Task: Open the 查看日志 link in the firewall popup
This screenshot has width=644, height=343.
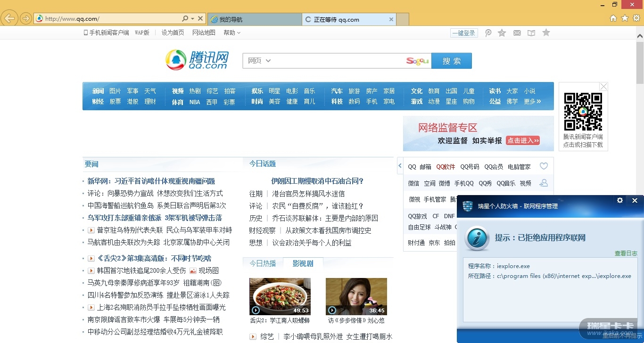Action: (x=626, y=253)
